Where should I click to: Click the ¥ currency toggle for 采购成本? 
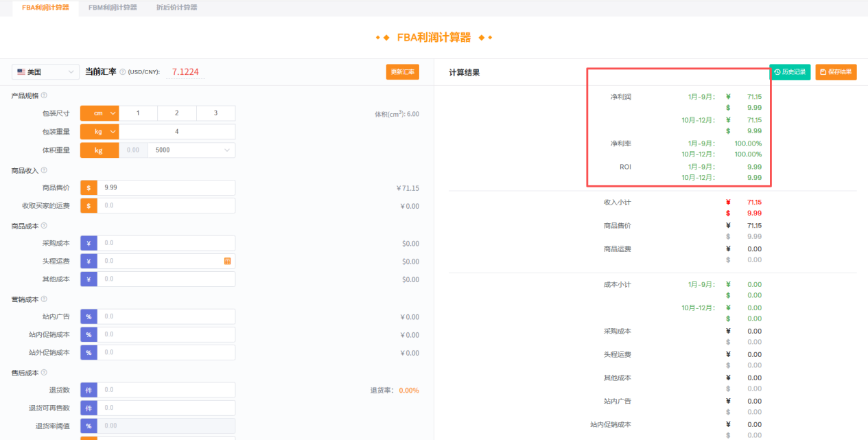tap(89, 243)
